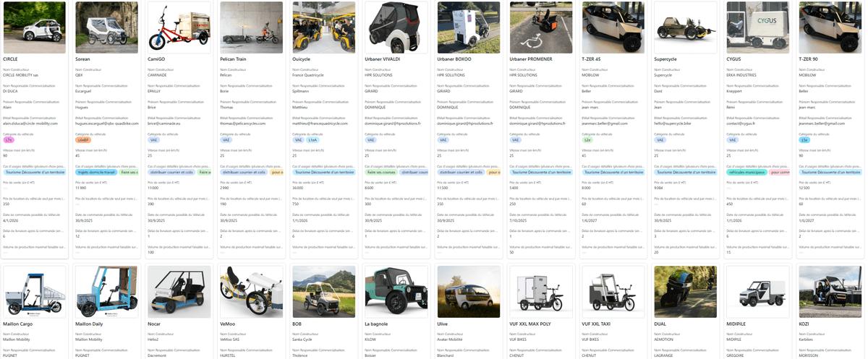Select the DUAL vehicle image
The image size is (868, 359).
tap(685, 292)
